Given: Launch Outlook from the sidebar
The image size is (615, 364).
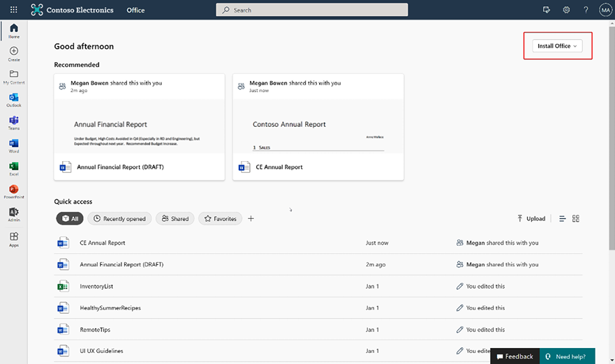Looking at the screenshot, I should [14, 100].
